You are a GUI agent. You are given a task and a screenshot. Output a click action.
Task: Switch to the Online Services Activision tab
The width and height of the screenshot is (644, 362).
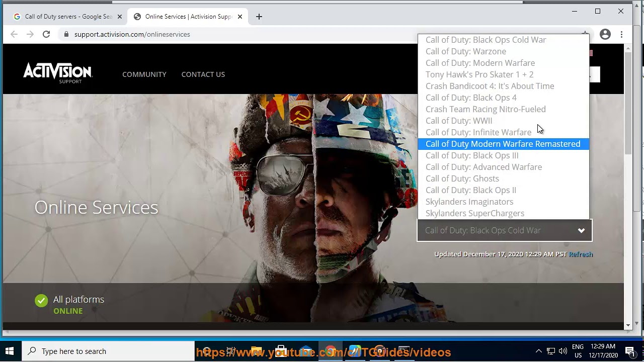[188, 17]
